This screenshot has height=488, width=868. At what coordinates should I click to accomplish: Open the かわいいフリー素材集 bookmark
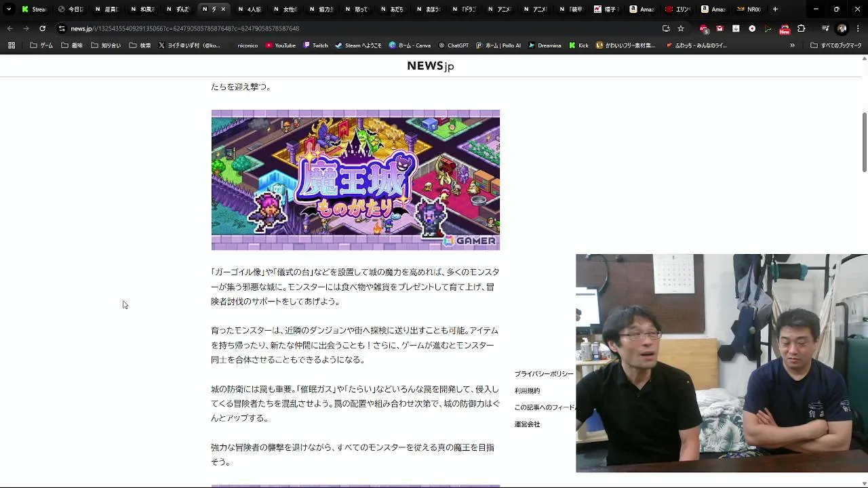tap(625, 45)
